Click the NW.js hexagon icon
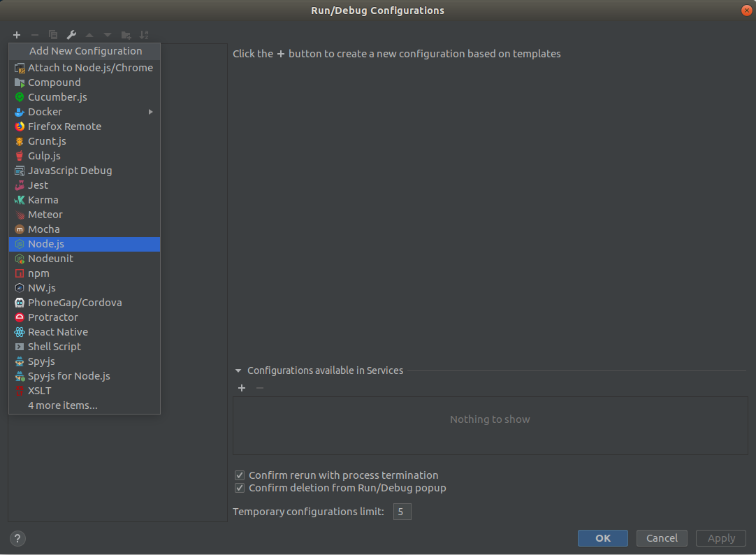Image resolution: width=756 pixels, height=555 pixels. 20,288
